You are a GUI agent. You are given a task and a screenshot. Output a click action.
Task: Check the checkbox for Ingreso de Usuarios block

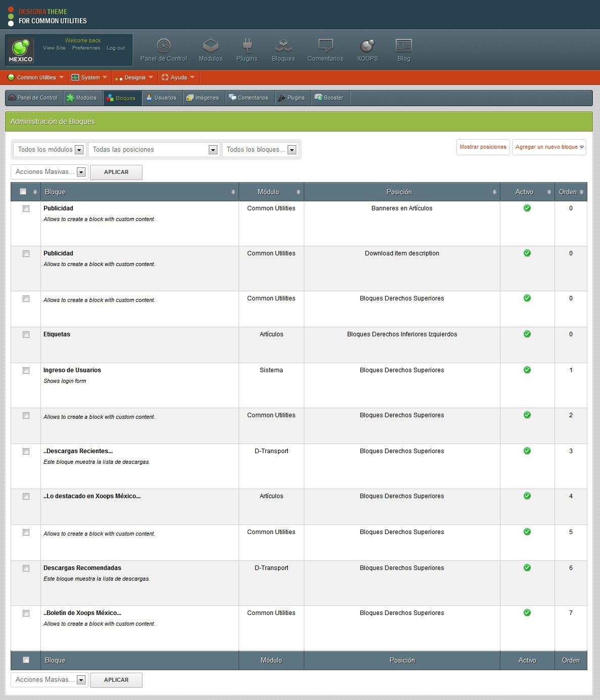pos(26,370)
